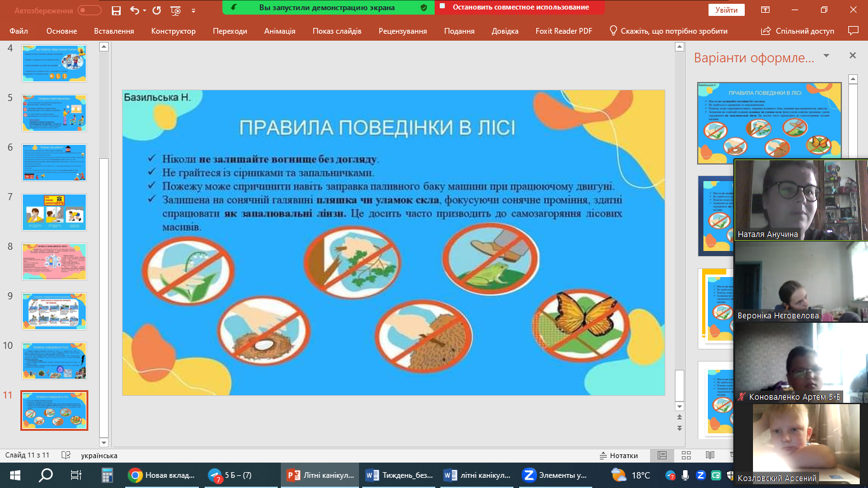Select slide 8 thumbnail
Screen dimensions: 868x488
[x=54, y=262]
